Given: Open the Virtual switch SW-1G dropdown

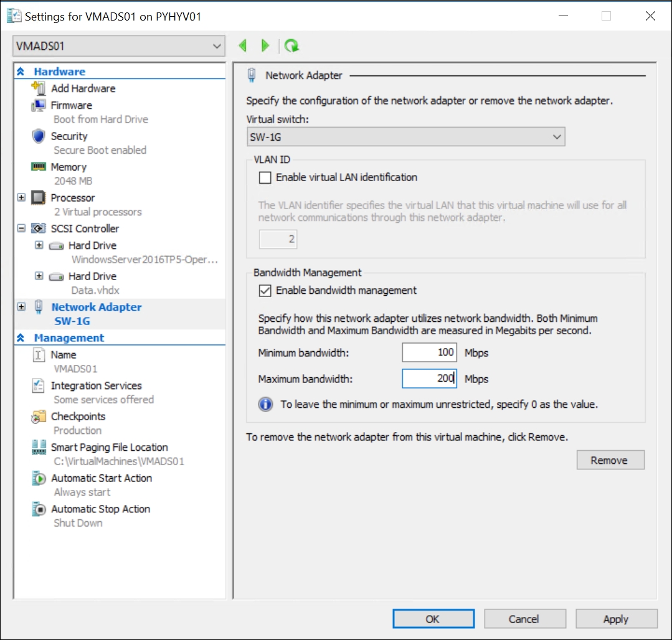Looking at the screenshot, I should click(405, 136).
